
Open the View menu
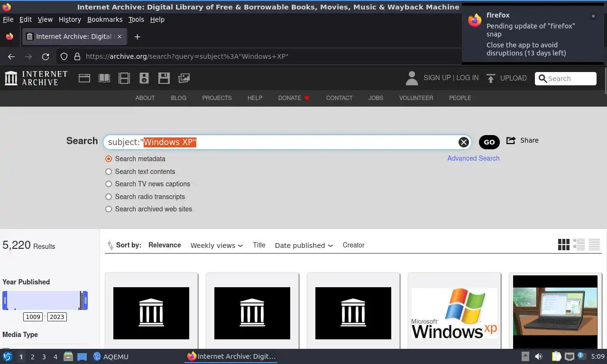pyautogui.click(x=45, y=19)
